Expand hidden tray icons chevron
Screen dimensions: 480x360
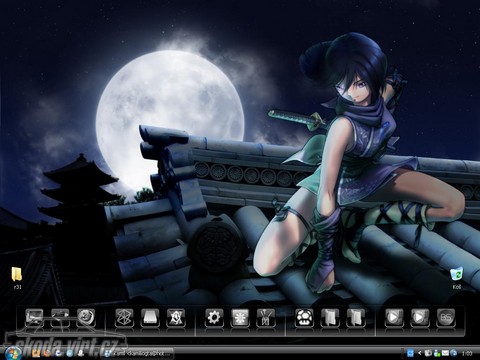click(x=420, y=353)
